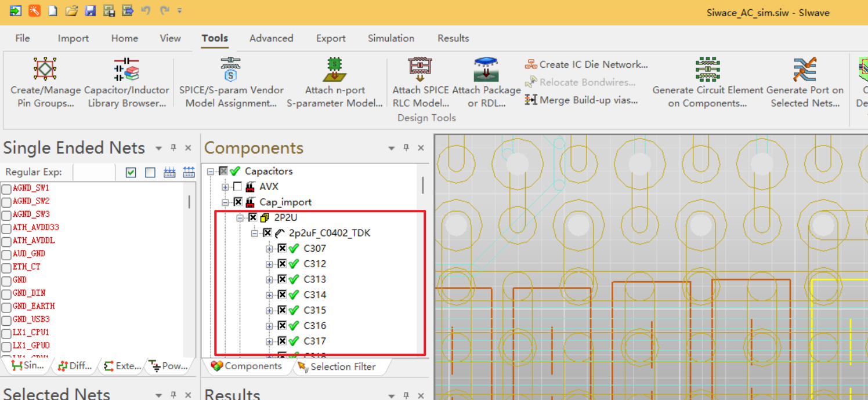Open the Components panel dropdown arrow
The height and width of the screenshot is (400, 868).
pos(392,148)
